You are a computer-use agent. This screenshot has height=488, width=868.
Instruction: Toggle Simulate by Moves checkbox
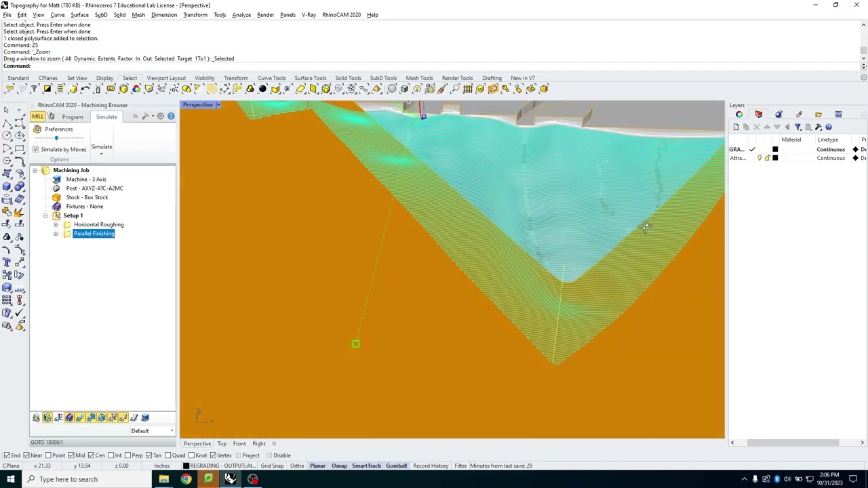[35, 149]
